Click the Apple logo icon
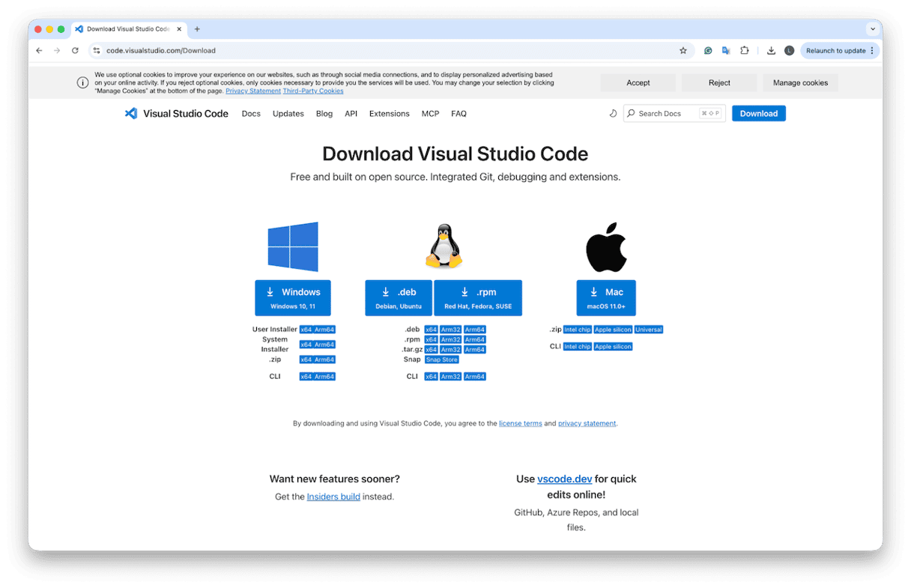The width and height of the screenshot is (911, 588). [606, 247]
